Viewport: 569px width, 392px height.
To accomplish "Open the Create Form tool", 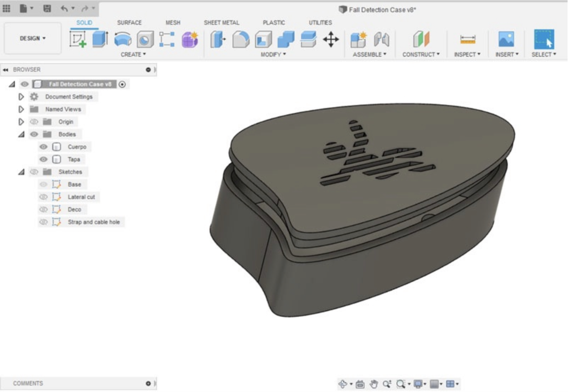I will tap(189, 39).
